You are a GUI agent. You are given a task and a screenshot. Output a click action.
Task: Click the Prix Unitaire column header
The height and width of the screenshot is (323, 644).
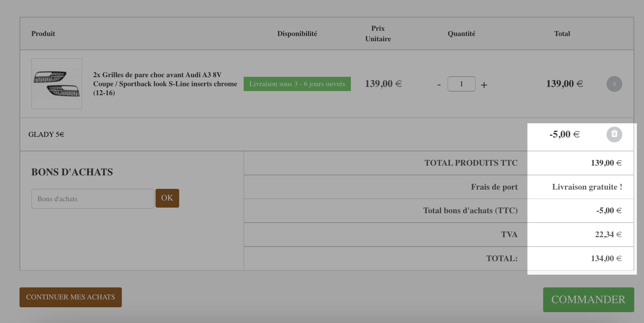point(378,34)
